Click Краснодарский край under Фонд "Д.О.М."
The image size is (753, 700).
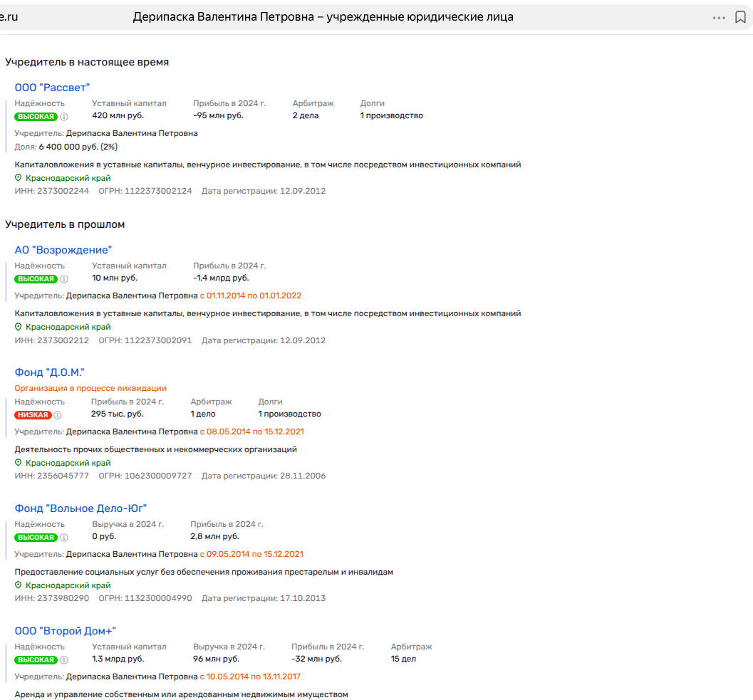68,463
